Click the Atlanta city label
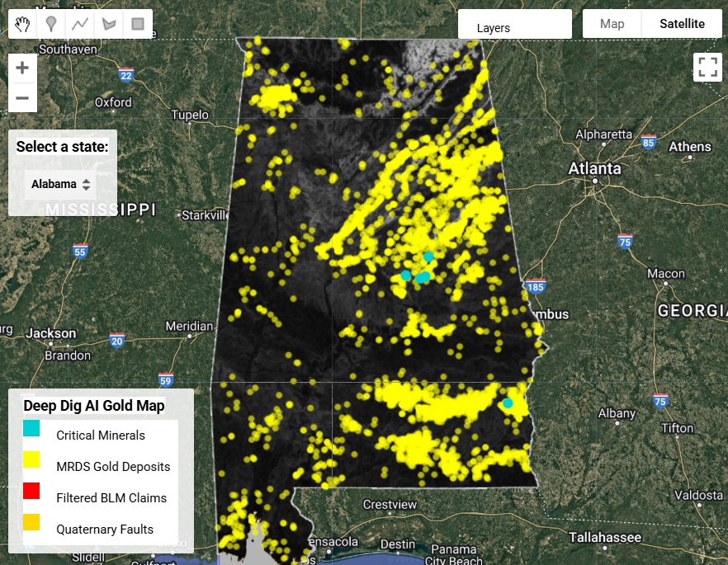This screenshot has width=728, height=565. point(594,168)
